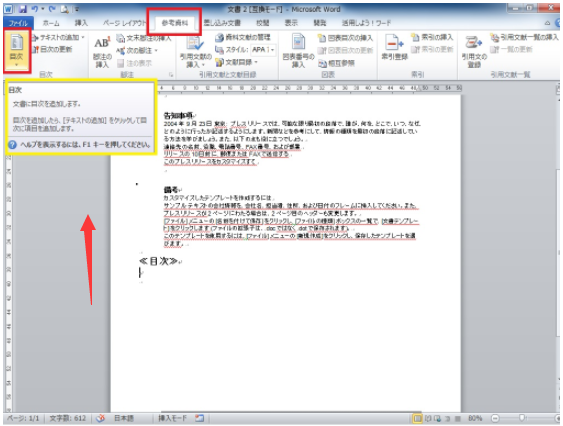Click the 備考 heading in the document
This screenshot has height=426, width=563.
point(171,189)
